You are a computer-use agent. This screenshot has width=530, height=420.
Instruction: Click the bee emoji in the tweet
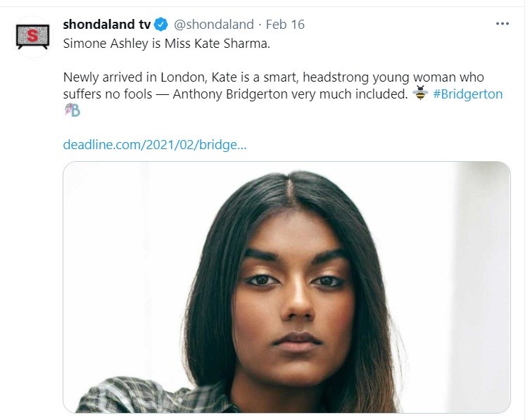[420, 94]
